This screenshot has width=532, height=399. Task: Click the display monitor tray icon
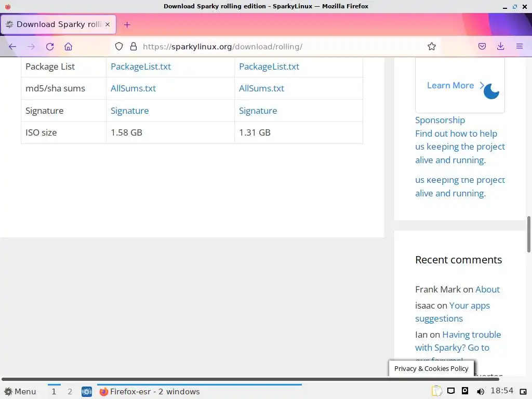[x=451, y=391]
